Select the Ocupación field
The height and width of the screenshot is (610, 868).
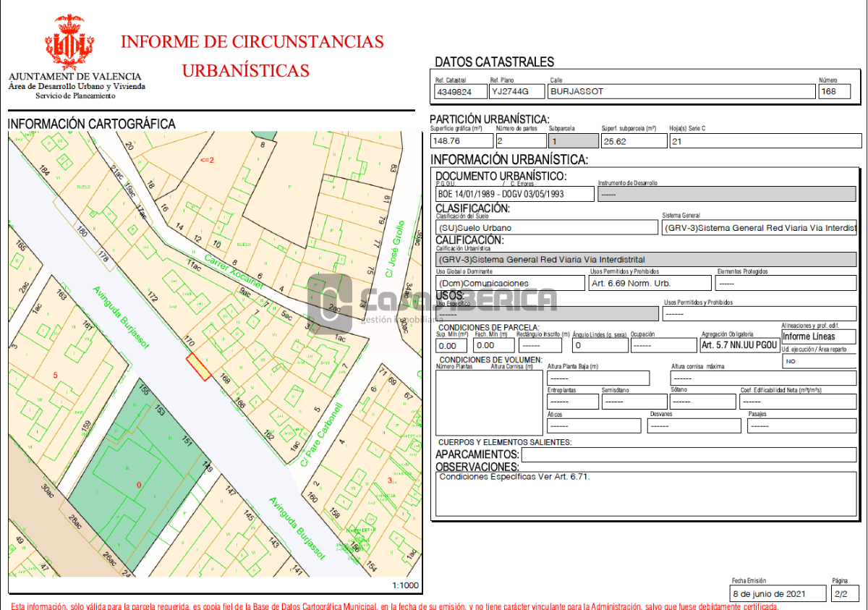tap(663, 346)
